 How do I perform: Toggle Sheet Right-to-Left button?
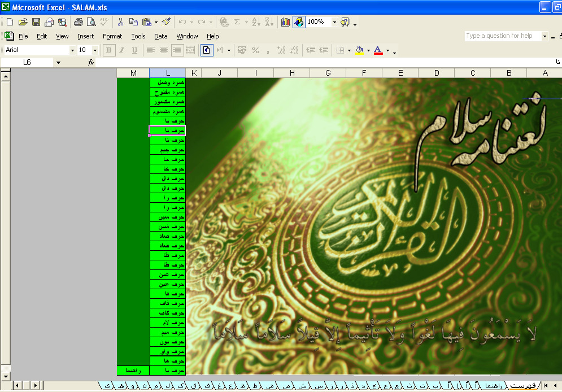coord(207,50)
